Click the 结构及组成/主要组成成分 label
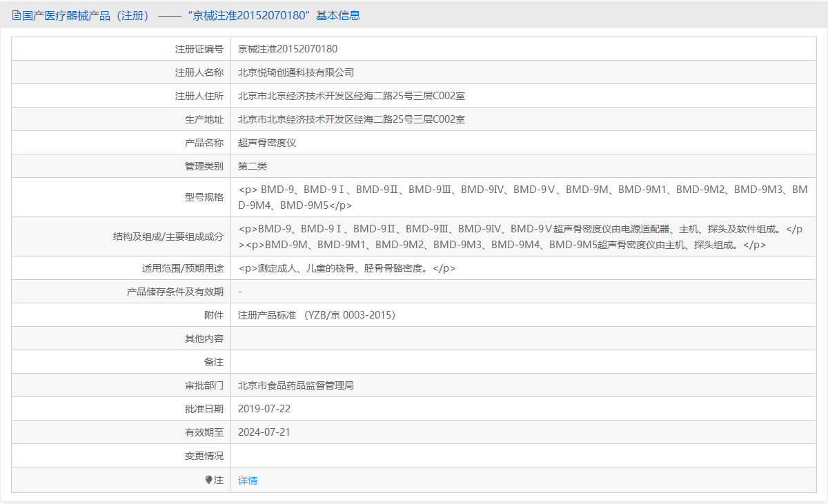Screen dimensions: 828x504 click(x=168, y=236)
